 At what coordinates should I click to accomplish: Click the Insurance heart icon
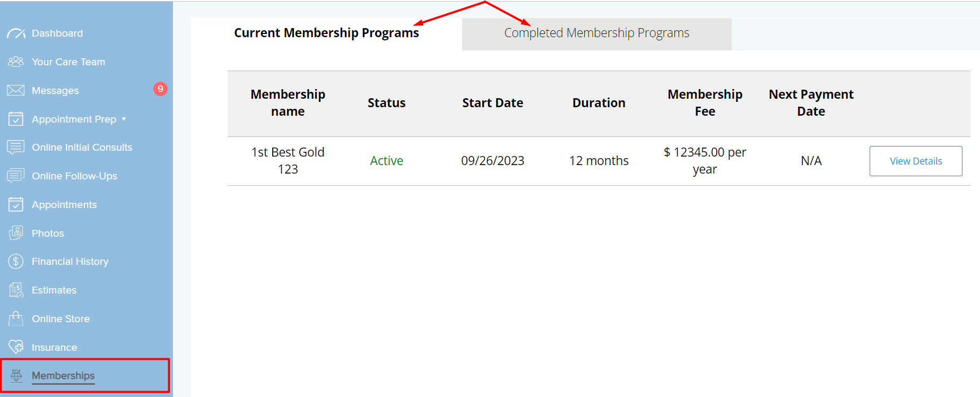click(16, 347)
